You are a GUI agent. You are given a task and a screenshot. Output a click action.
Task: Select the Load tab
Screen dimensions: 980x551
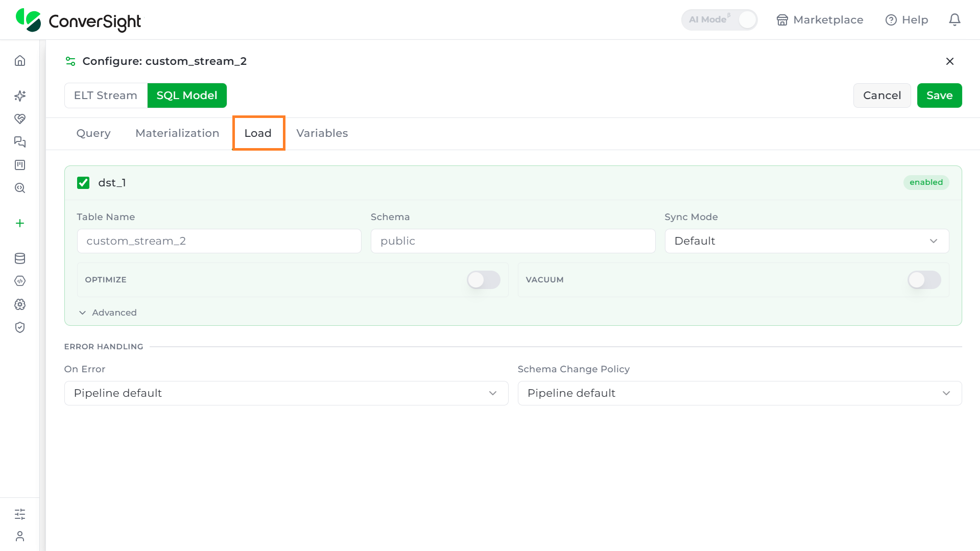tap(258, 133)
